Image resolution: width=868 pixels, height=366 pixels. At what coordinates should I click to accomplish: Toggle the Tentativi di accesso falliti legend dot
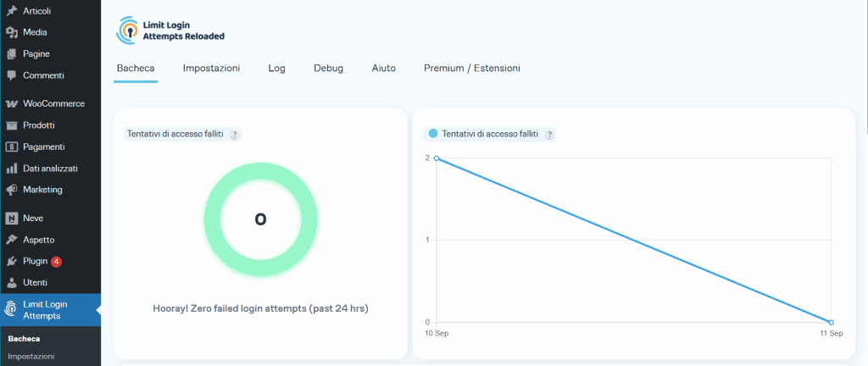coord(433,134)
